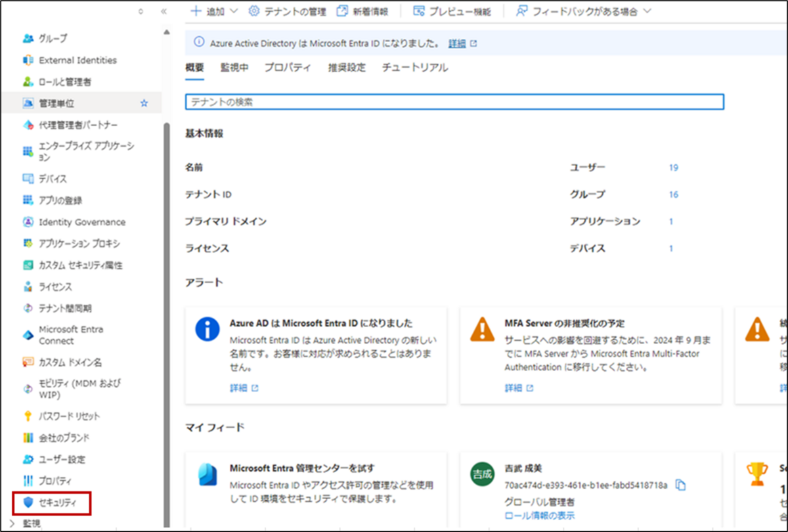This screenshot has width=788, height=532.
Task: Switch to the 推奨設定 tab
Action: tap(347, 68)
